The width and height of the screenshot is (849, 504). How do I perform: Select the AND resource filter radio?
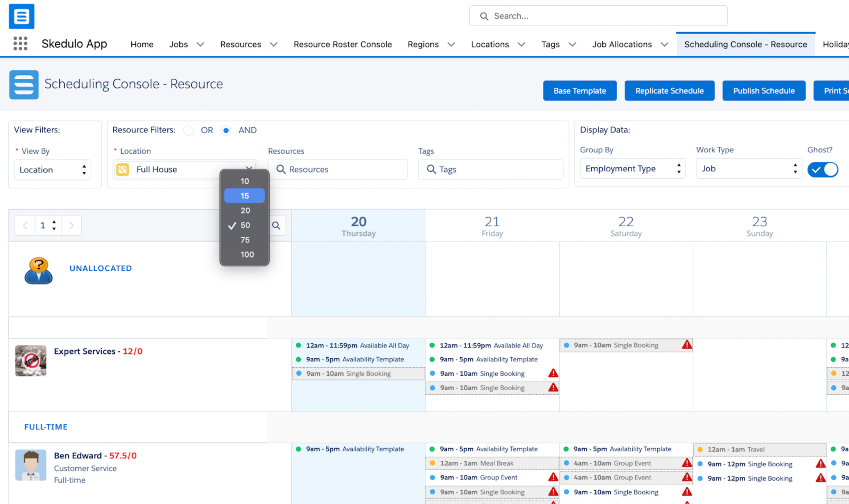pos(226,130)
